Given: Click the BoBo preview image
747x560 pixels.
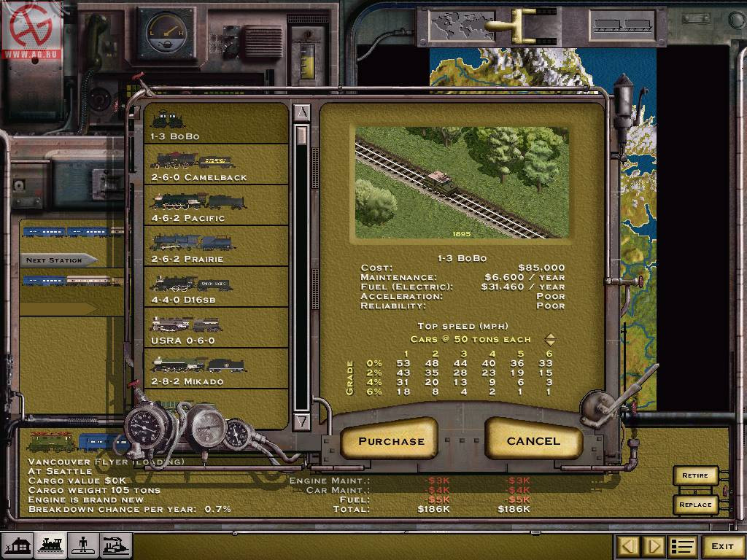Looking at the screenshot, I should [x=462, y=182].
